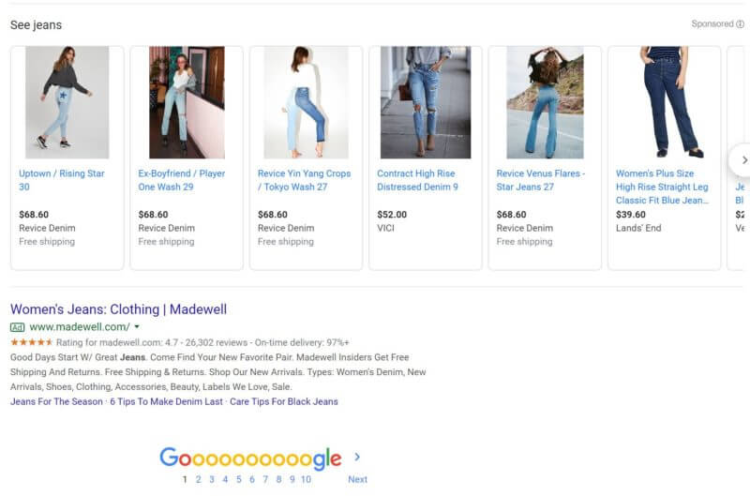Open Women's Plus Size jeans thumbnail
This screenshot has width=750, height=496.
[x=664, y=102]
